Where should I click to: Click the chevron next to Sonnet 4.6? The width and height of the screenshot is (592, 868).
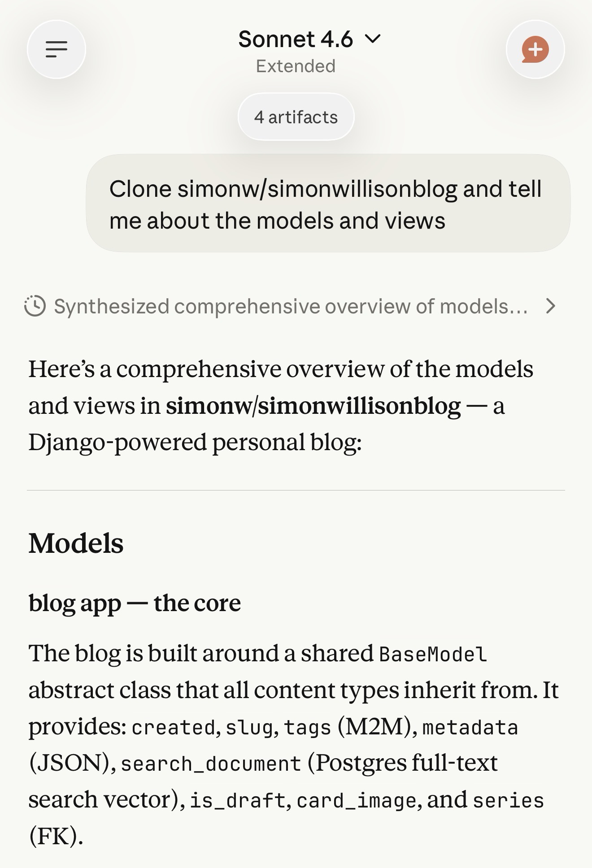(373, 39)
